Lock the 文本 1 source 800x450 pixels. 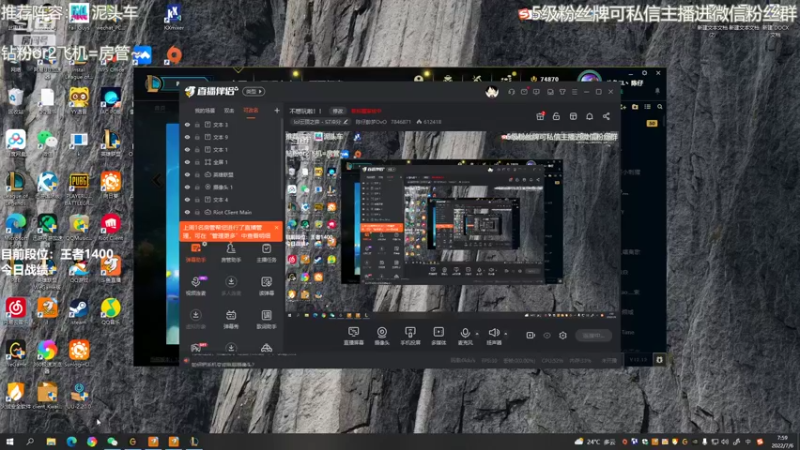[197, 149]
